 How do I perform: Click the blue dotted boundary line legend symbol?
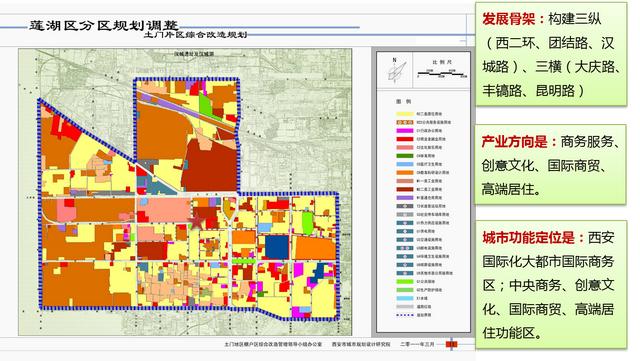(404, 315)
